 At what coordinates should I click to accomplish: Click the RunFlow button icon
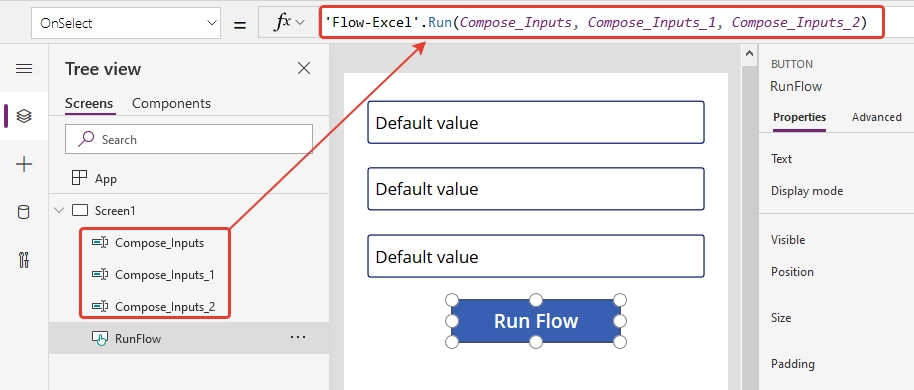pos(100,339)
